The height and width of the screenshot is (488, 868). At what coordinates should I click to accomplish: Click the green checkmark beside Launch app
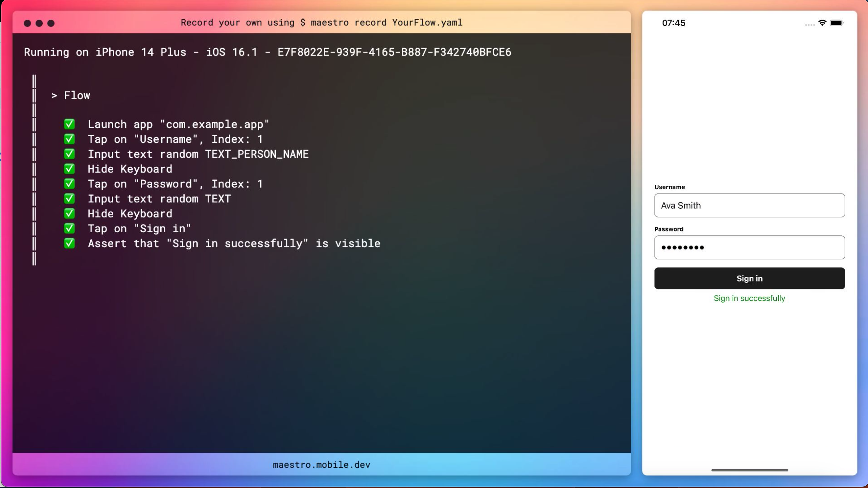pos(69,124)
